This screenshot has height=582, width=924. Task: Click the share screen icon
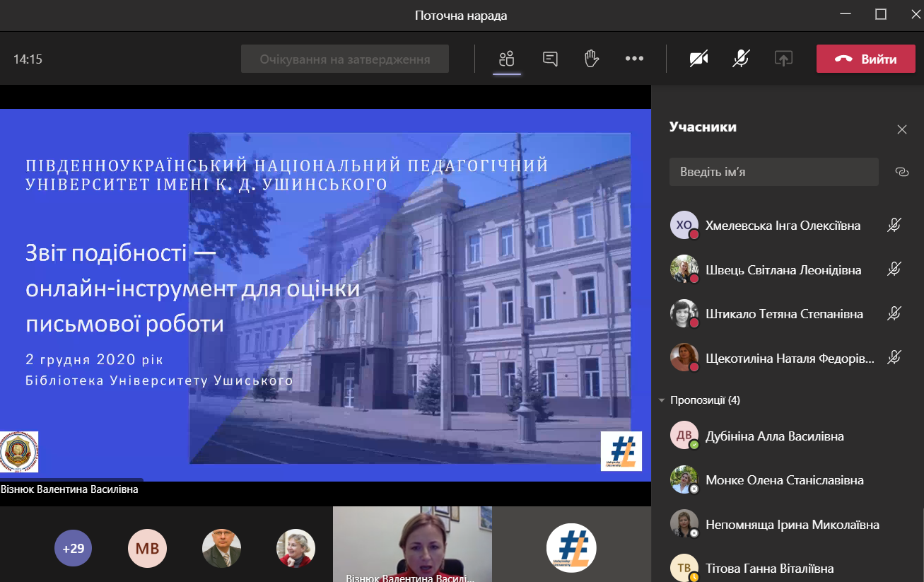(x=783, y=59)
